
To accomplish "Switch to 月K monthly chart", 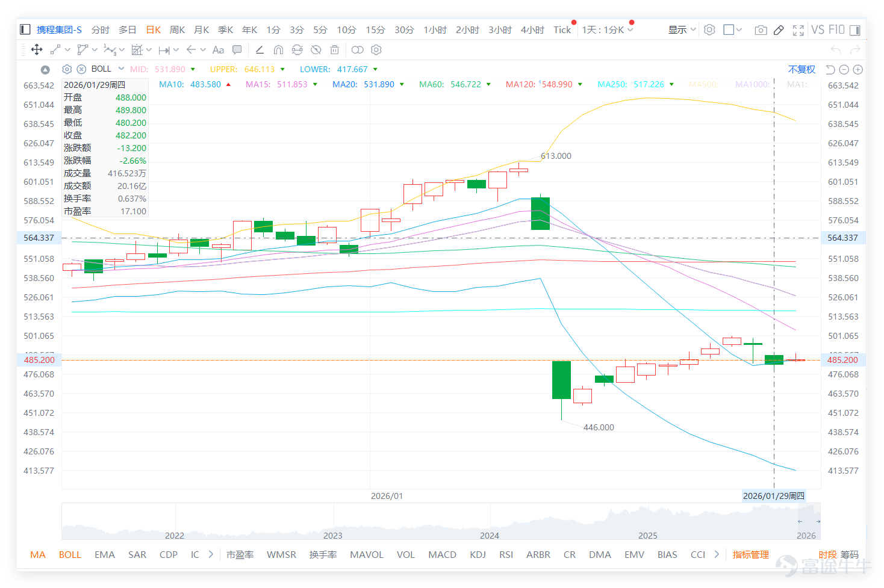I will click(202, 29).
